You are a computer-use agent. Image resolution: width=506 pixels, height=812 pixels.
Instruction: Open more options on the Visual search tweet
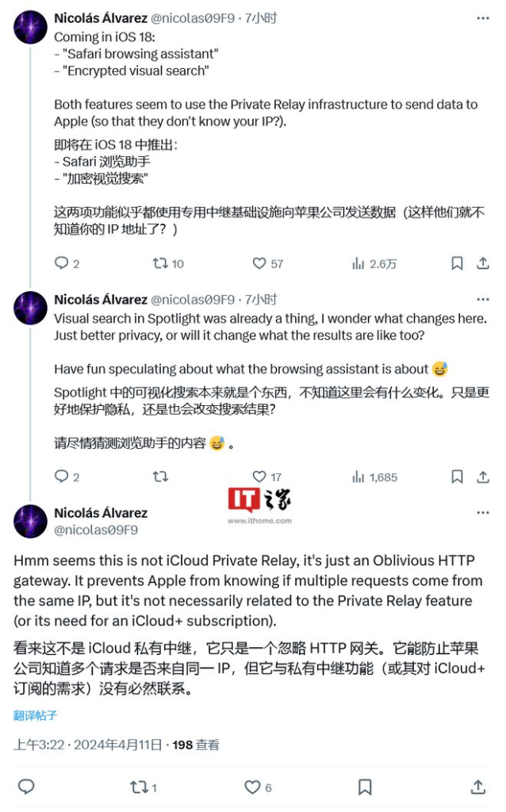483,299
